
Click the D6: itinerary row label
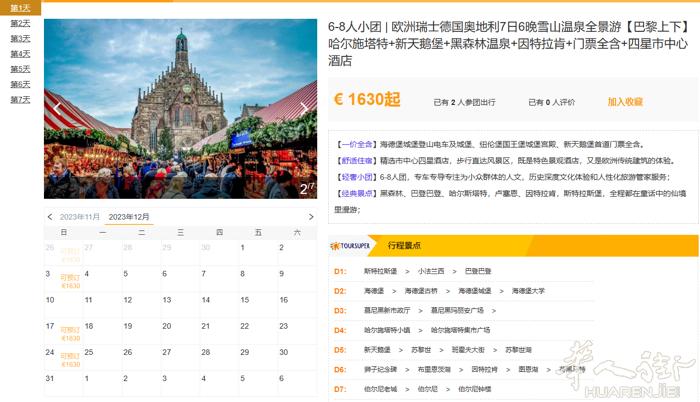340,369
